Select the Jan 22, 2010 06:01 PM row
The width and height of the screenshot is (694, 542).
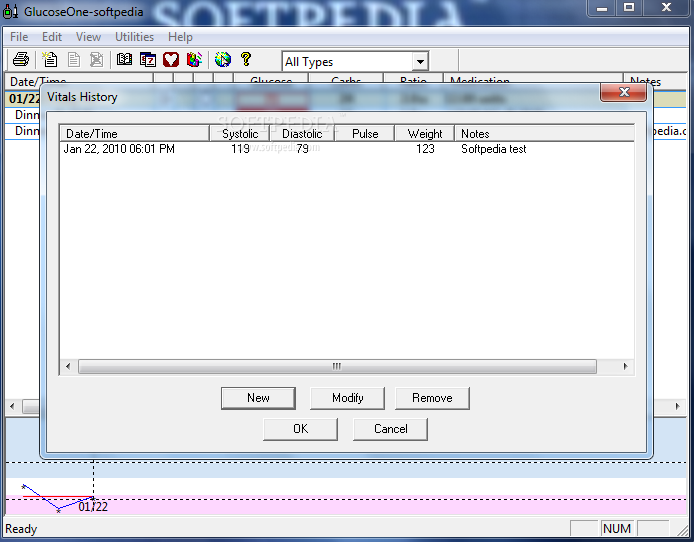point(347,149)
